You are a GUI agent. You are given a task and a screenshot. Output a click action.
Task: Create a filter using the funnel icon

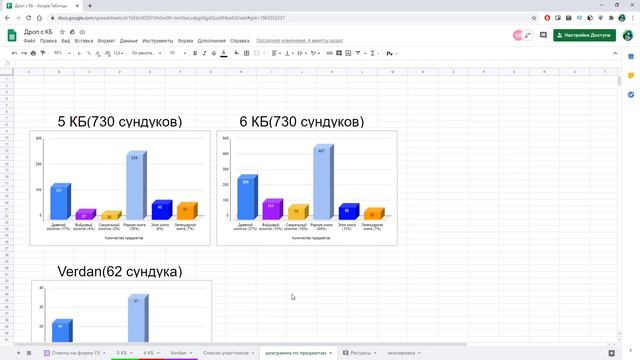pos(358,53)
